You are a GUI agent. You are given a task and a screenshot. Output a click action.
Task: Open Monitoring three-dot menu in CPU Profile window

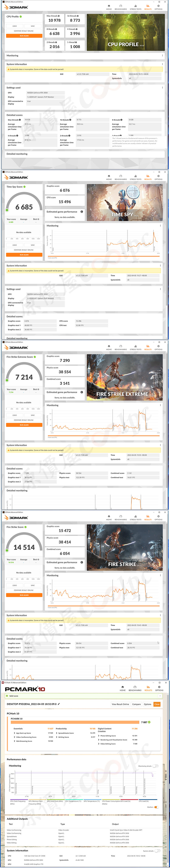coord(162,56)
